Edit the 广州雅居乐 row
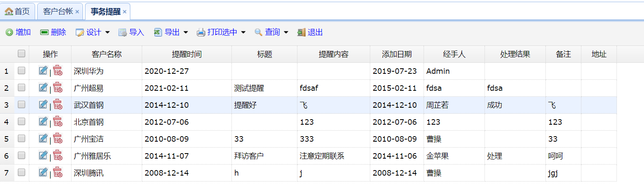Screen dimensions: 644x193 pyautogui.click(x=43, y=155)
